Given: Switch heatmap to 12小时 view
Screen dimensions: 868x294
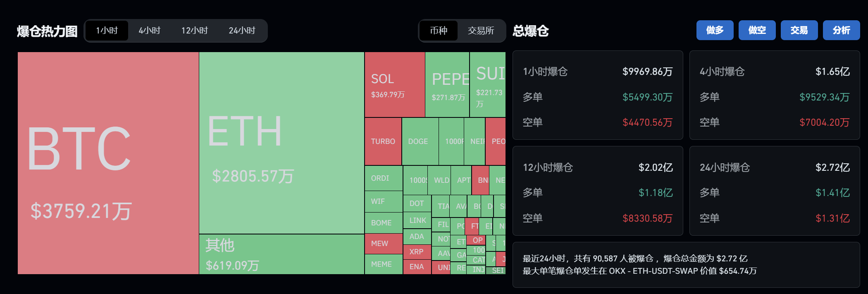Looking at the screenshot, I should 194,31.
